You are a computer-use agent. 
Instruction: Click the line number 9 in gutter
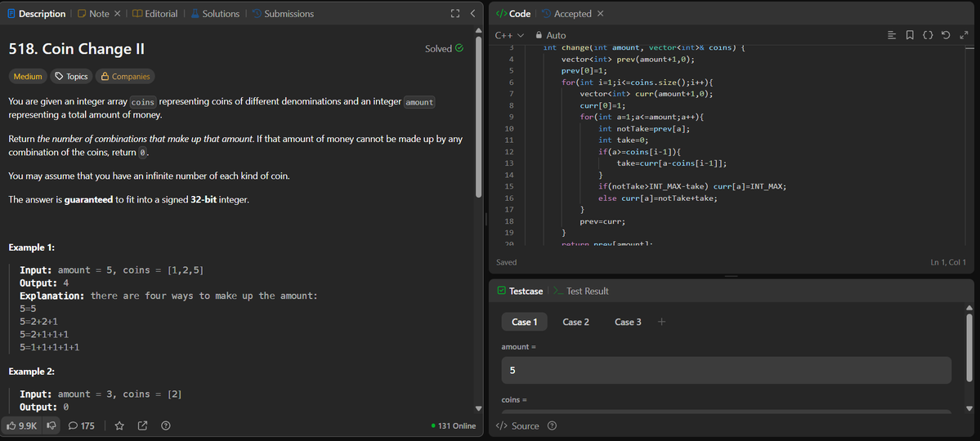[511, 117]
